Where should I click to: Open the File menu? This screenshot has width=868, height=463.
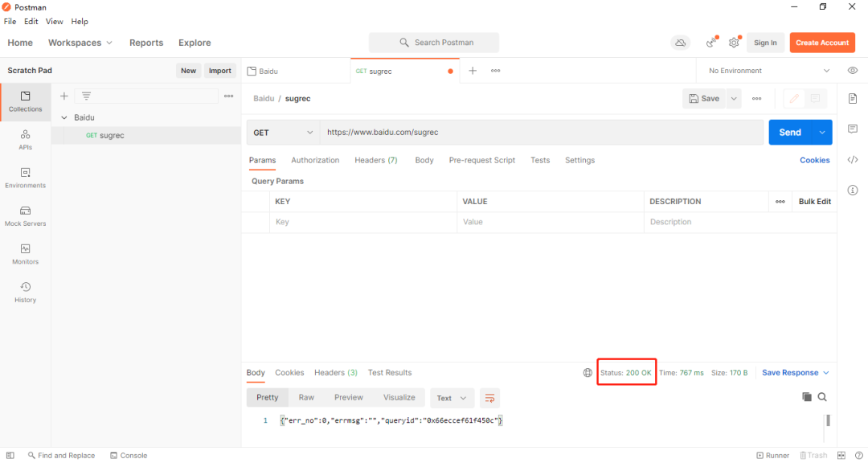10,22
